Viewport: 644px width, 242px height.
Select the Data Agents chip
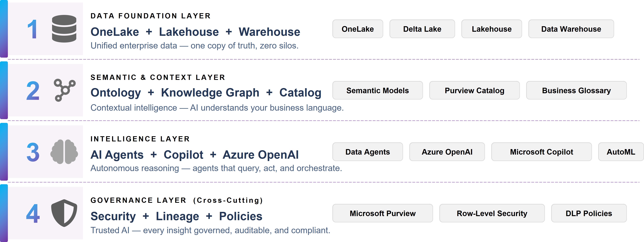367,152
